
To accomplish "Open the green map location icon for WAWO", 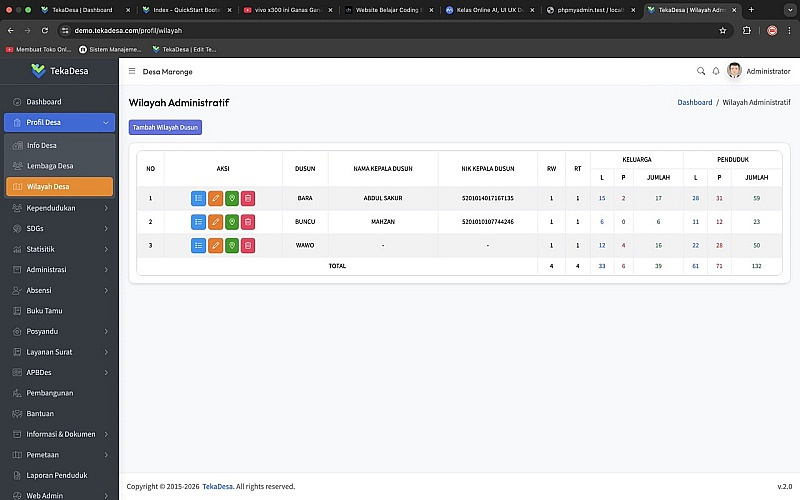I will point(232,245).
